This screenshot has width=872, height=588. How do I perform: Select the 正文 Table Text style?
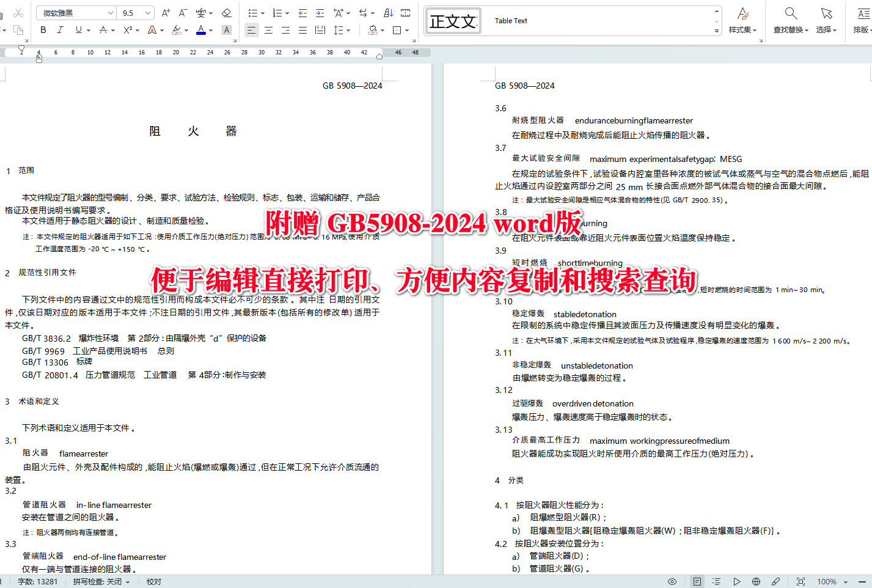coord(453,20)
